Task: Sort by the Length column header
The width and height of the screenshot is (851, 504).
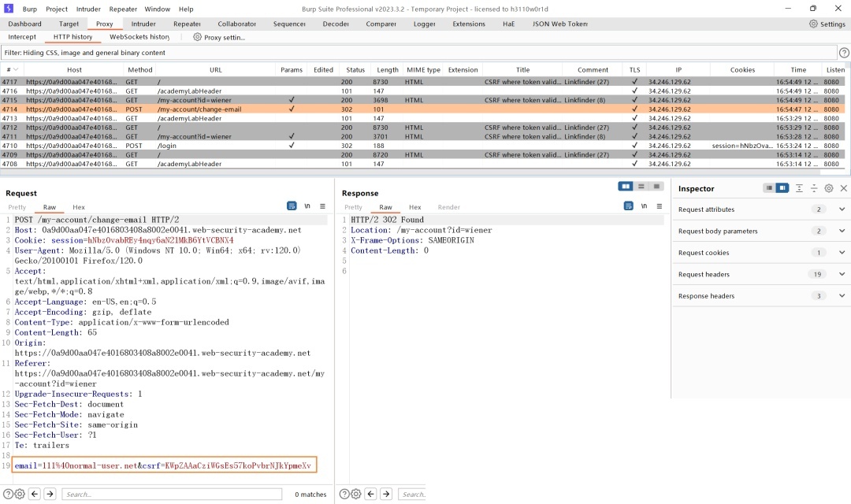Action: pos(387,69)
